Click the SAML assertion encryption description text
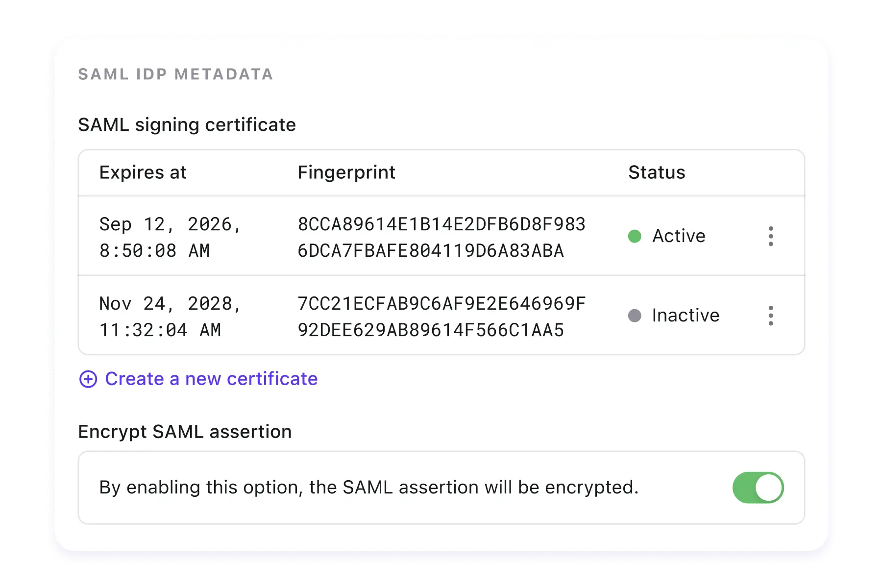882x588 pixels. tap(369, 488)
